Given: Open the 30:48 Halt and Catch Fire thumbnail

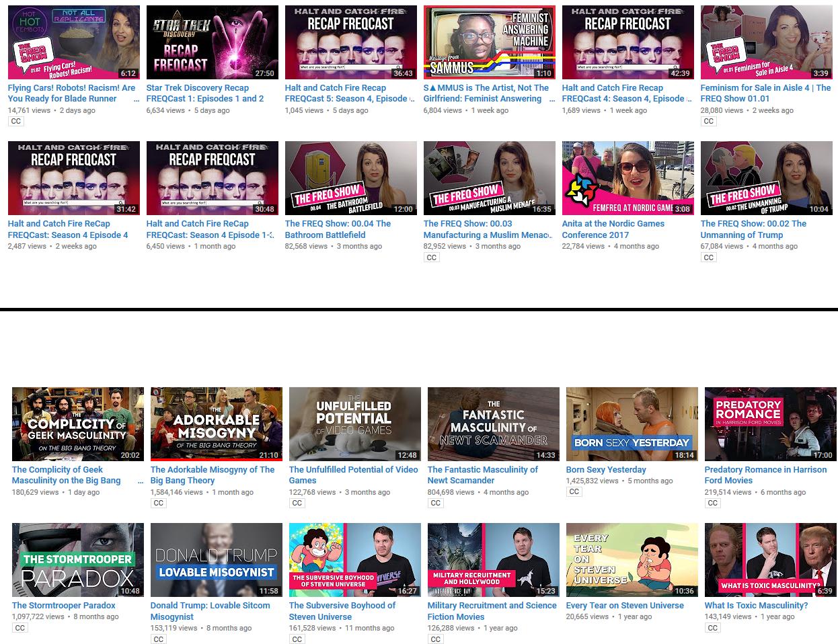Looking at the screenshot, I should tap(213, 178).
